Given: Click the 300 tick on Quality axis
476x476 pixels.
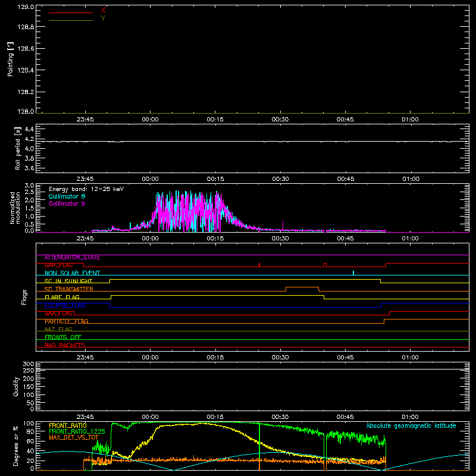Looking at the screenshot, I should (x=29, y=364).
